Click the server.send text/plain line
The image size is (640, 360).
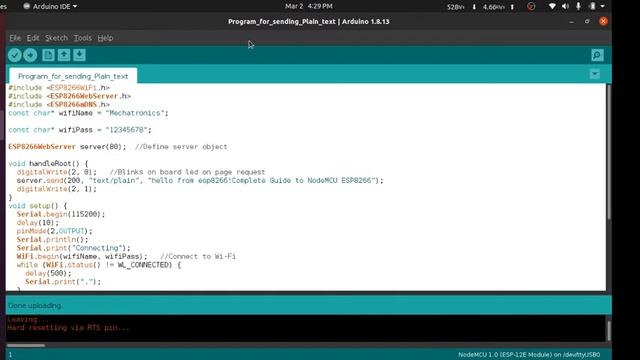point(200,180)
